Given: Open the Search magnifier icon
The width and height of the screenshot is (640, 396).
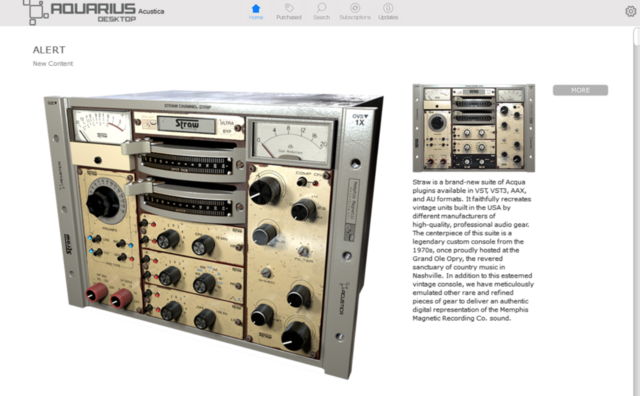Looking at the screenshot, I should (322, 8).
